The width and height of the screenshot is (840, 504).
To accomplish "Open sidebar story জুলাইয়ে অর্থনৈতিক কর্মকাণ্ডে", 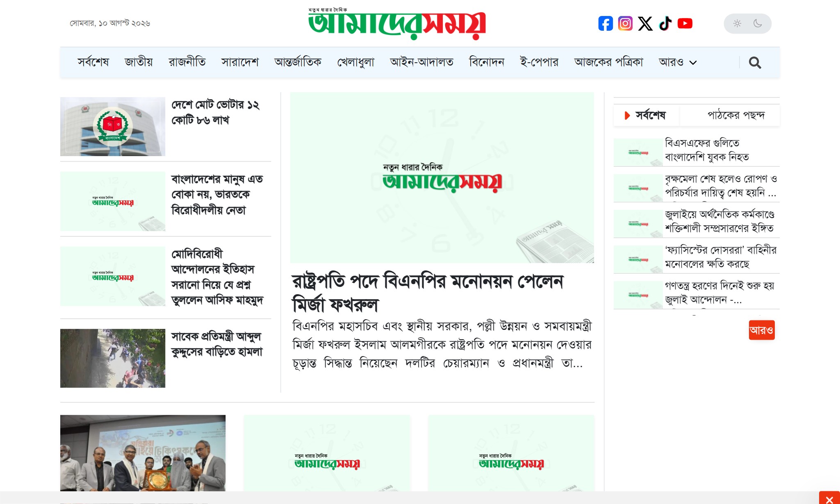I will (719, 221).
